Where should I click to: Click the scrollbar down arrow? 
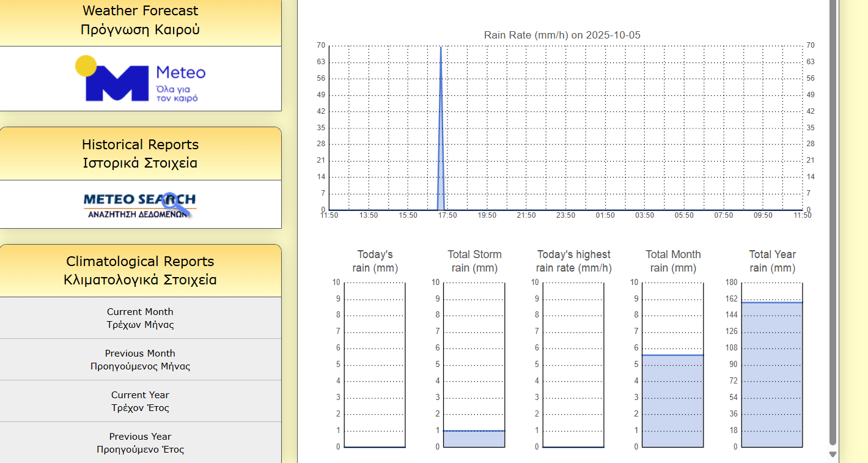tap(833, 454)
